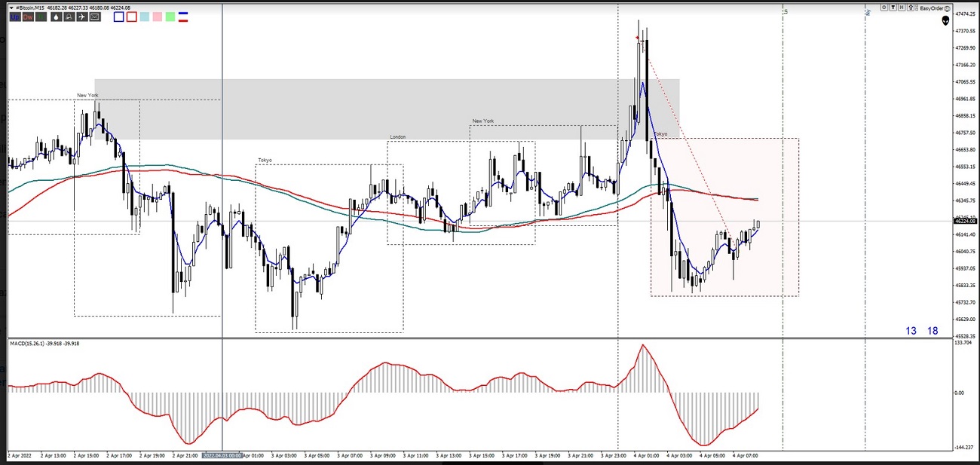
Task: Pick the light blue color swatch
Action: pos(144,17)
